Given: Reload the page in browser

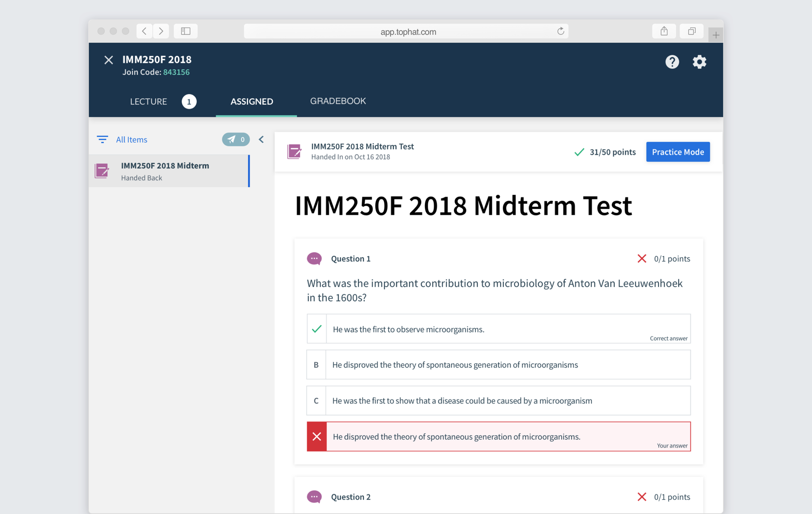Looking at the screenshot, I should pos(561,31).
